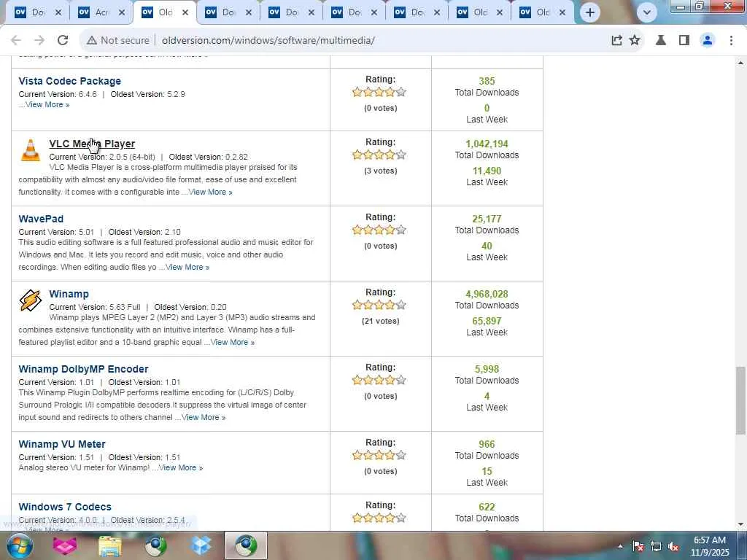747x560 pixels.
Task: Close the Acr tab
Action: 122,12
